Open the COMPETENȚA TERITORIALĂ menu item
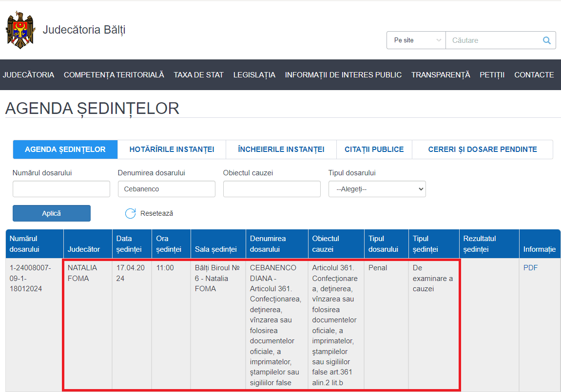Viewport: 561px width, 392px height. click(114, 75)
